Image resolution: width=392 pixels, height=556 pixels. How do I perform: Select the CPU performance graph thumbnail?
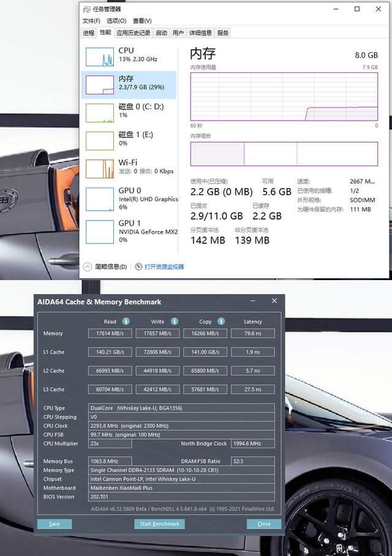click(100, 57)
